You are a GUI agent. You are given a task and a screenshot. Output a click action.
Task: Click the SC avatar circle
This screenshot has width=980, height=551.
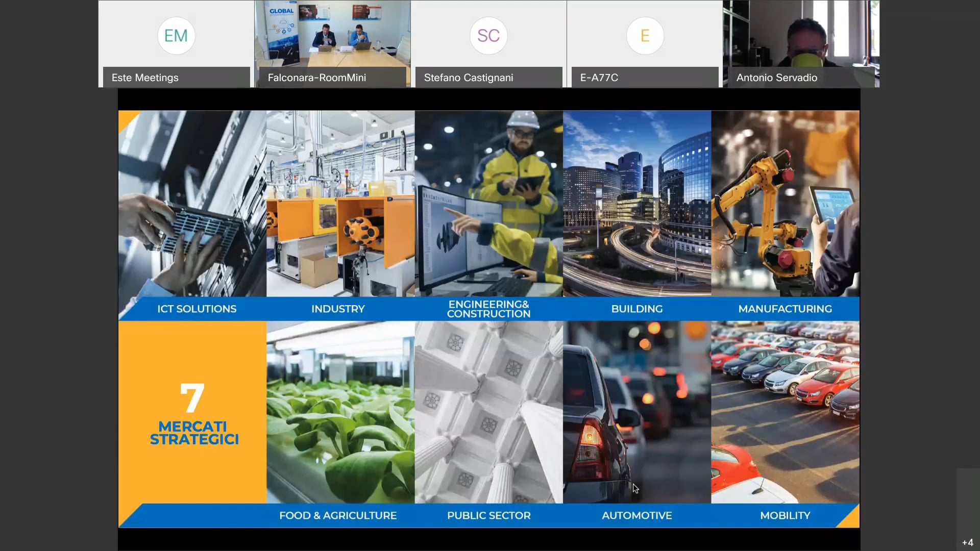[488, 36]
